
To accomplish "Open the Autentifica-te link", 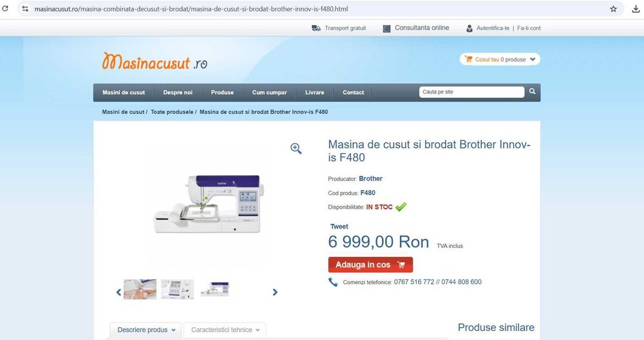I will tap(493, 28).
